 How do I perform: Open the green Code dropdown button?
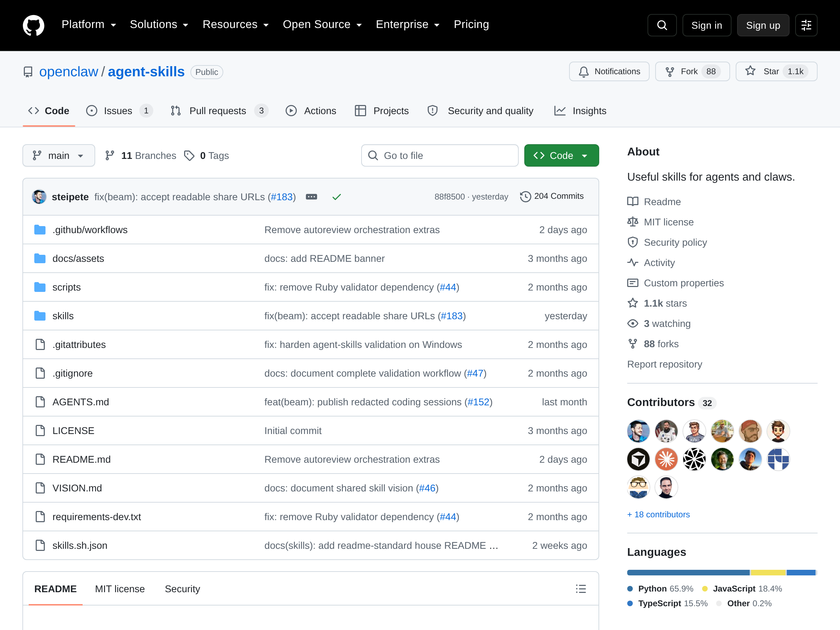click(x=561, y=155)
